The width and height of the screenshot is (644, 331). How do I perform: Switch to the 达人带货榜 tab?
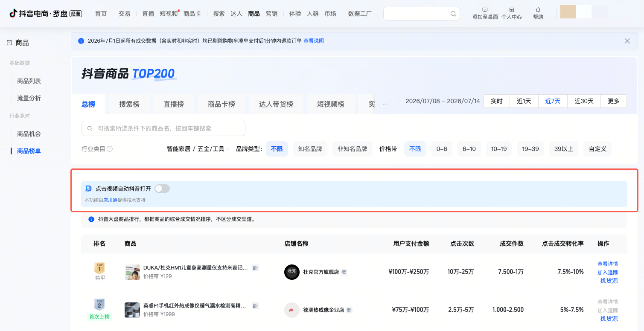point(276,104)
